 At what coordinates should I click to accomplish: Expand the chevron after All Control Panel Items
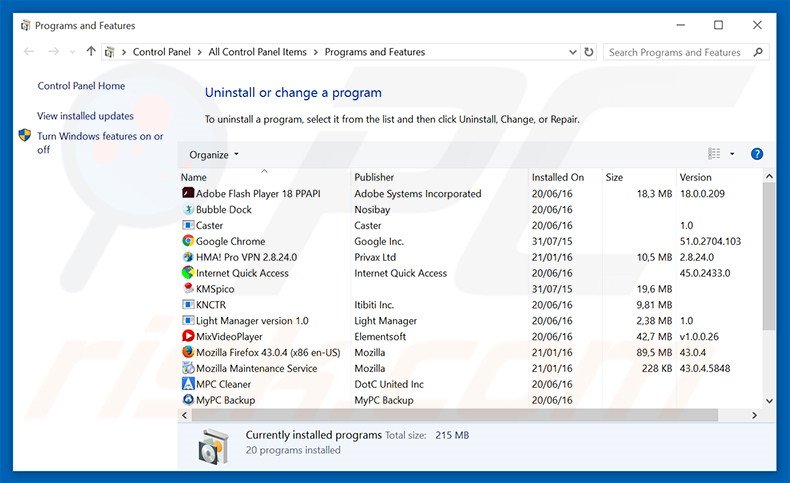click(315, 52)
